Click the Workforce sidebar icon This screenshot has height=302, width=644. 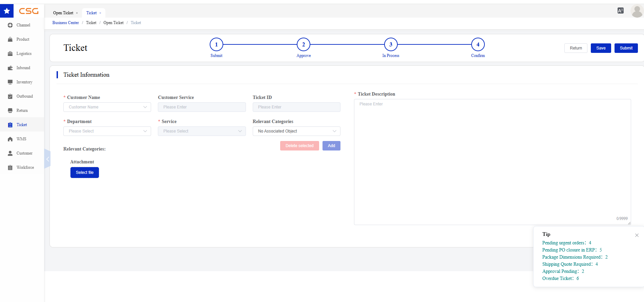pyautogui.click(x=10, y=167)
